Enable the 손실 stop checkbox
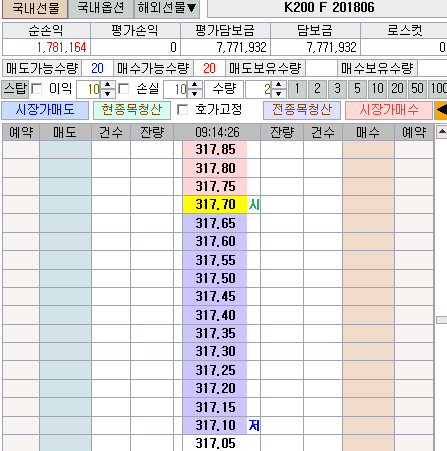 coord(123,89)
